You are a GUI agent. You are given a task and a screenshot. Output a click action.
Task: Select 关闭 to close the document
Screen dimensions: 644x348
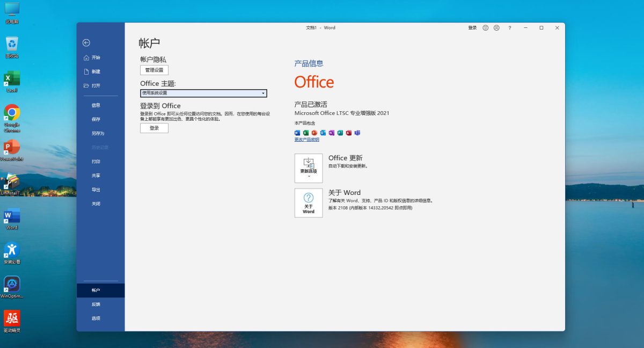point(100,204)
